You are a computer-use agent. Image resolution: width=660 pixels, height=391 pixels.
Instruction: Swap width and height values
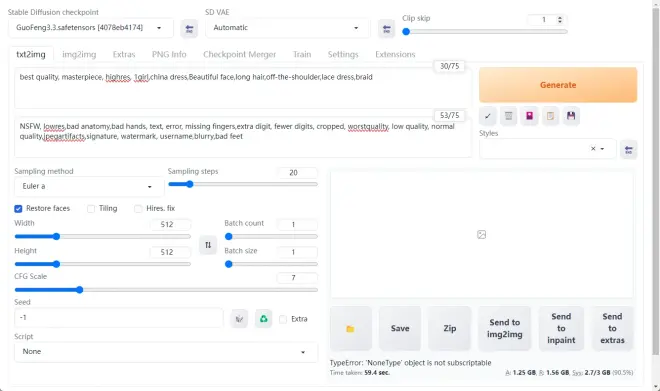click(x=208, y=245)
